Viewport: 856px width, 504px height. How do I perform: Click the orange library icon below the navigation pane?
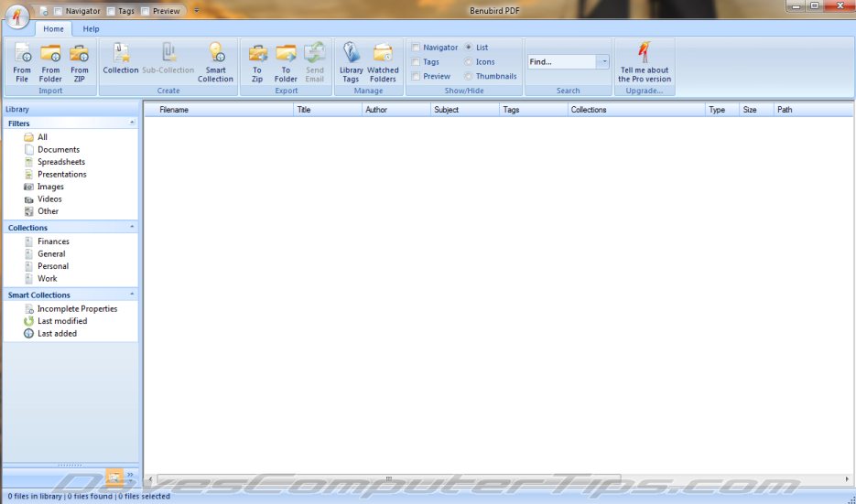click(x=114, y=477)
